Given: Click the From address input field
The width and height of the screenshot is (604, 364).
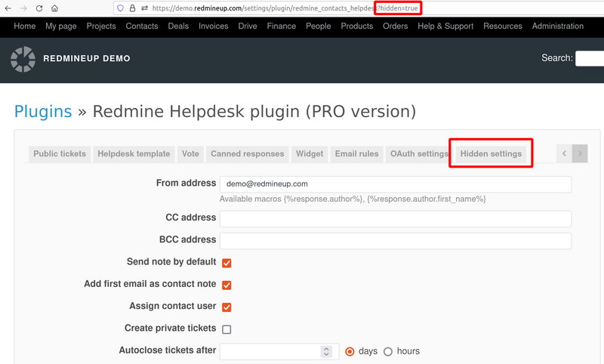Looking at the screenshot, I should click(395, 184).
